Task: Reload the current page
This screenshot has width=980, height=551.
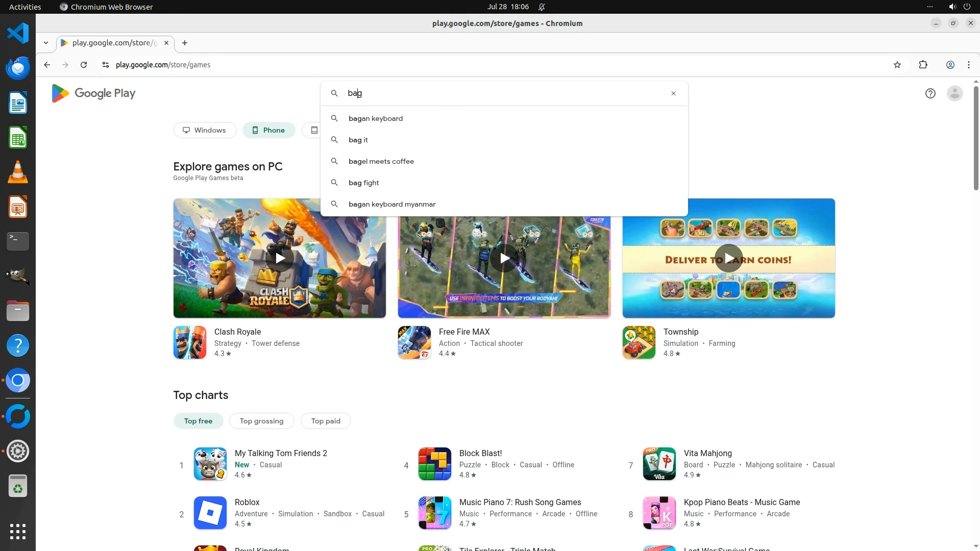Action: 84,65
